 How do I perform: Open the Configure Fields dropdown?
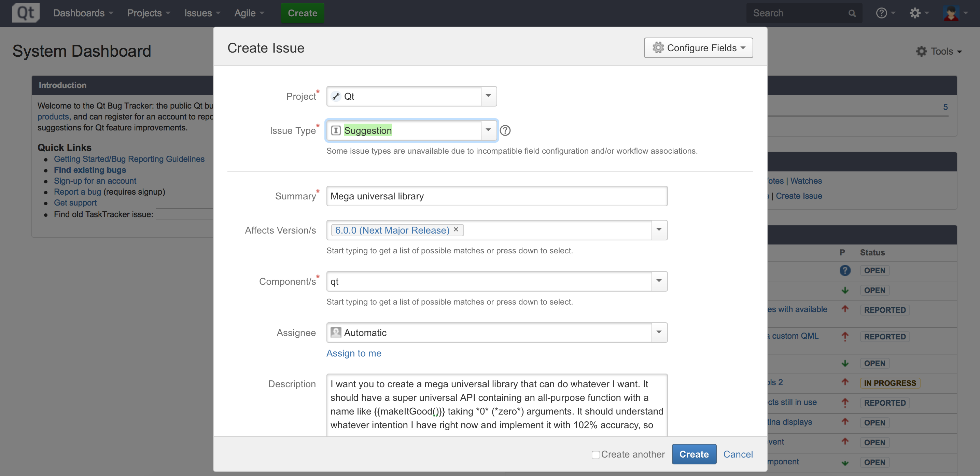698,47
